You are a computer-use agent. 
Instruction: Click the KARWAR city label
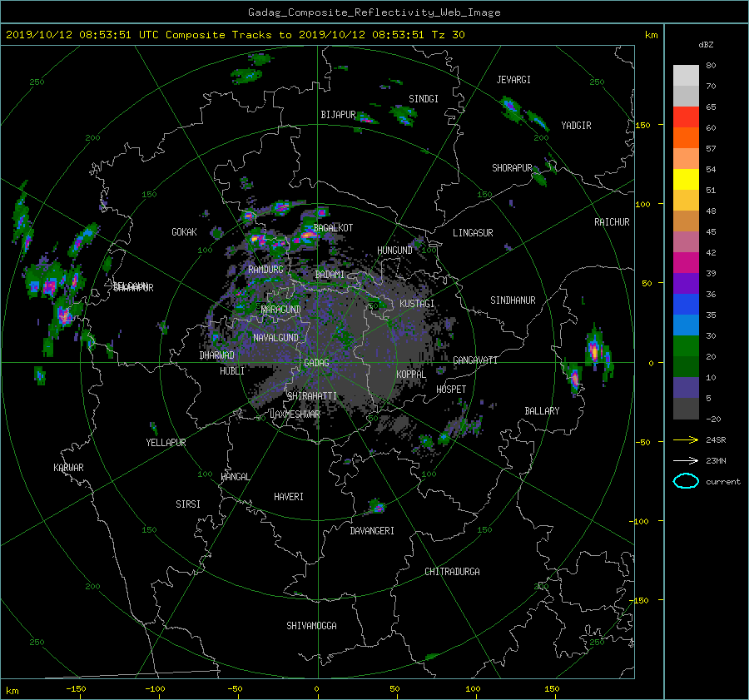pos(68,468)
